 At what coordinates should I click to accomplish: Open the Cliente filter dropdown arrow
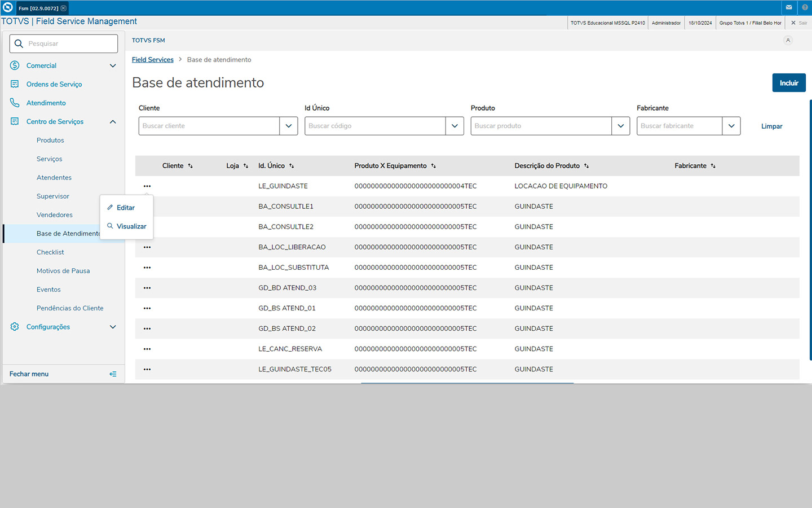(x=289, y=126)
